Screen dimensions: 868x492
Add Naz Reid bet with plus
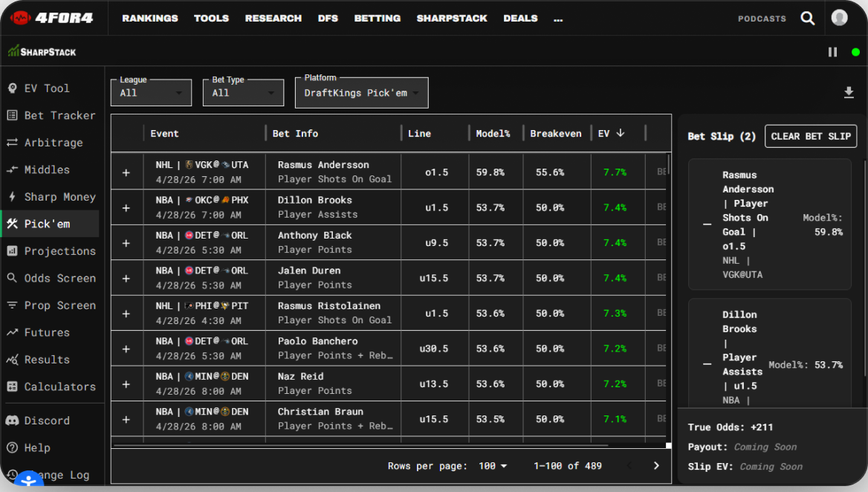click(x=126, y=384)
